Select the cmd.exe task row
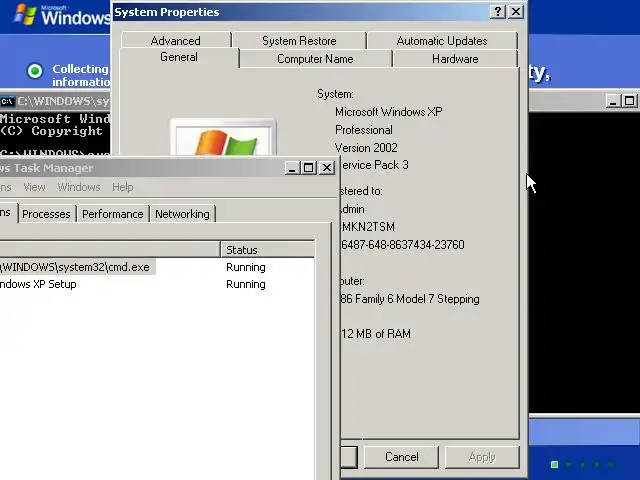 (x=157, y=267)
